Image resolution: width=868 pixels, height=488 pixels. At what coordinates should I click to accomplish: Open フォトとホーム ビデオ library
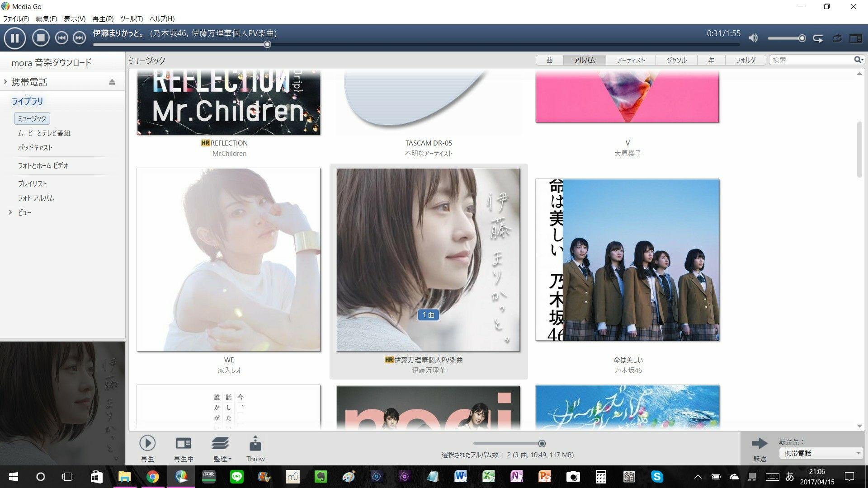point(43,165)
